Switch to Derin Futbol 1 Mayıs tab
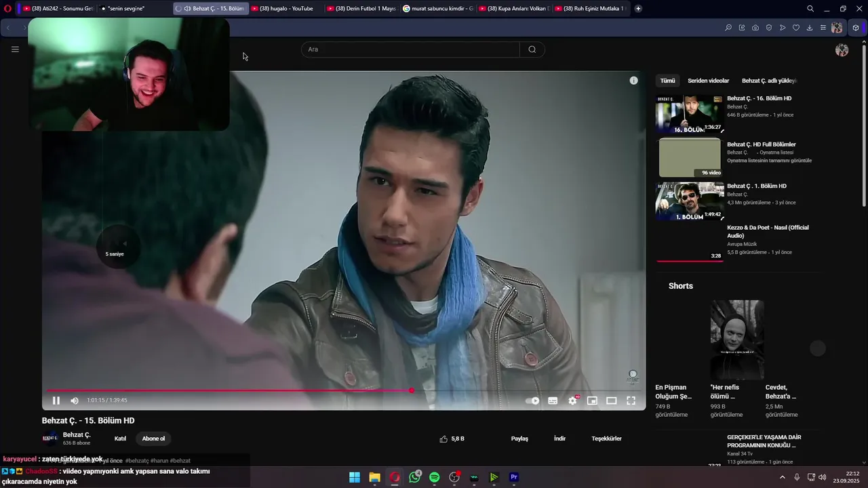Viewport: 868px width, 488px height. 361,9
